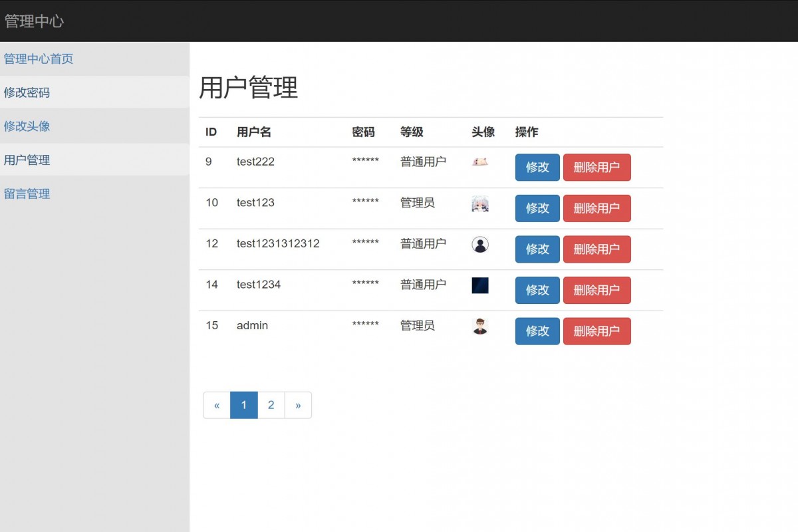Click 修改 button for admin user
Screen dimensions: 798x532
[537, 331]
